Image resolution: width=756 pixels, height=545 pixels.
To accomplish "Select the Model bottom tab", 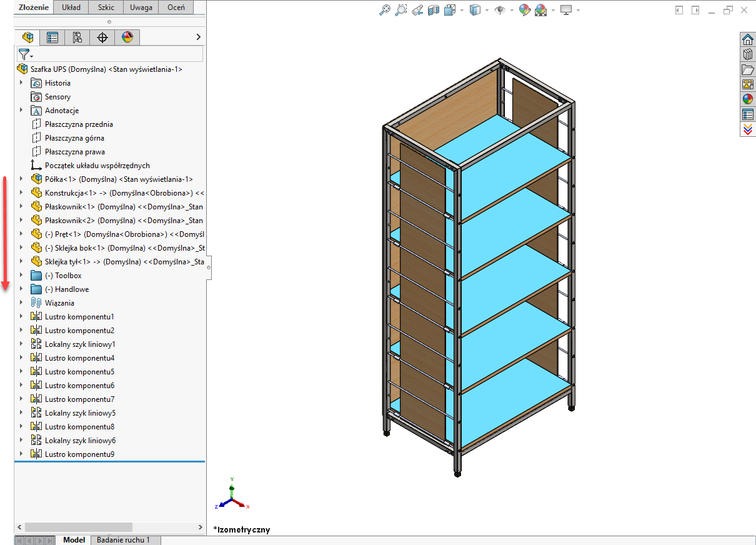I will 74,540.
